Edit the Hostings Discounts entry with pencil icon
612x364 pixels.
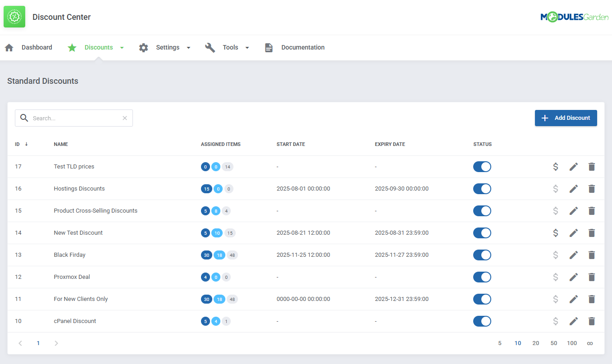pyautogui.click(x=573, y=189)
